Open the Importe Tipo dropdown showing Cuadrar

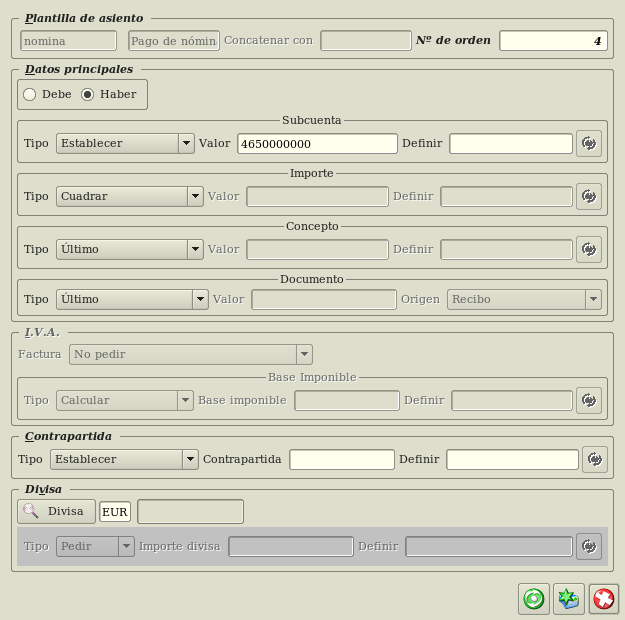pos(130,197)
